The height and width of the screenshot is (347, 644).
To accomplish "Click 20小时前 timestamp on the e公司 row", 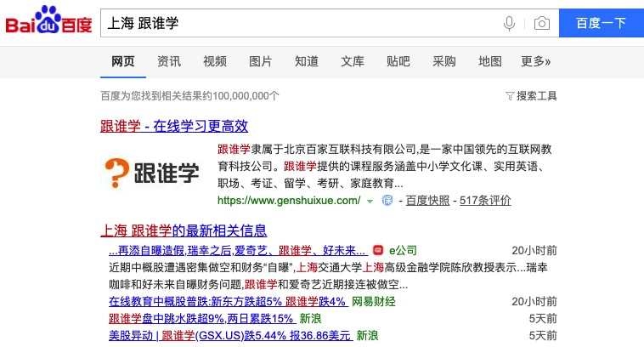I will [534, 250].
